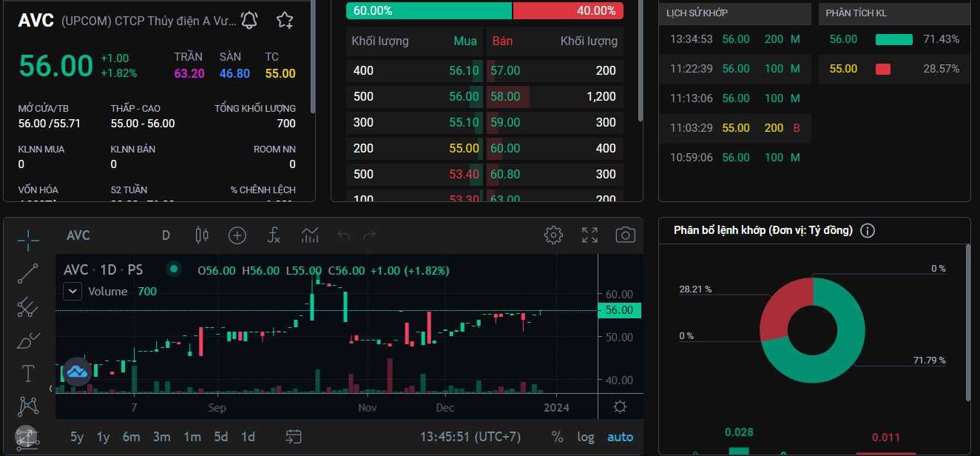Take chart snapshot with camera icon
Screen dimensions: 980x456
pyautogui.click(x=626, y=235)
